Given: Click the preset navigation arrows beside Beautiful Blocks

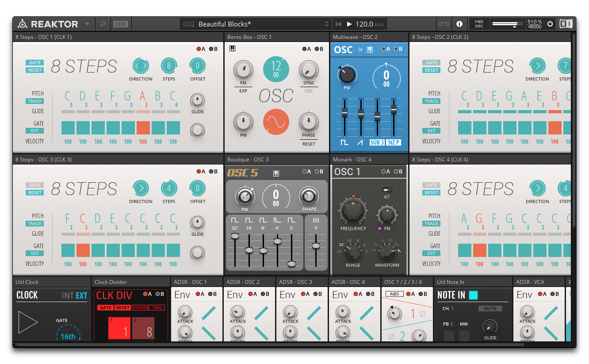Looking at the screenshot, I should 326,24.
